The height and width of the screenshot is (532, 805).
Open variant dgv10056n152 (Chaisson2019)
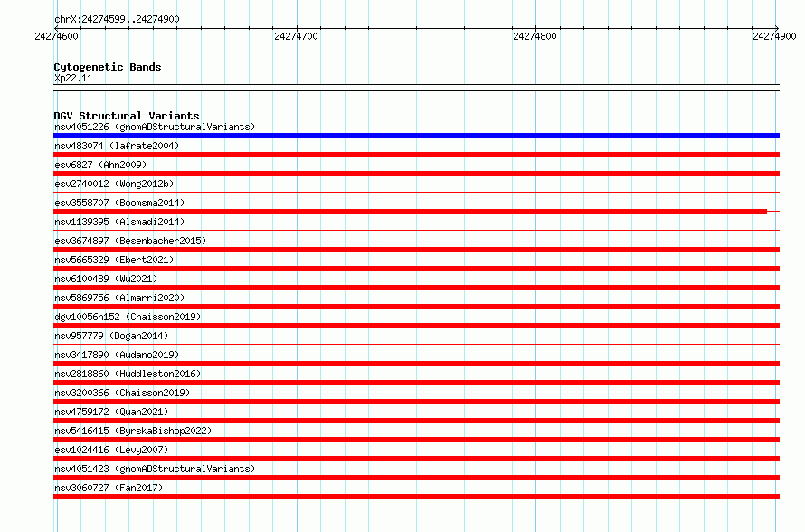128,317
